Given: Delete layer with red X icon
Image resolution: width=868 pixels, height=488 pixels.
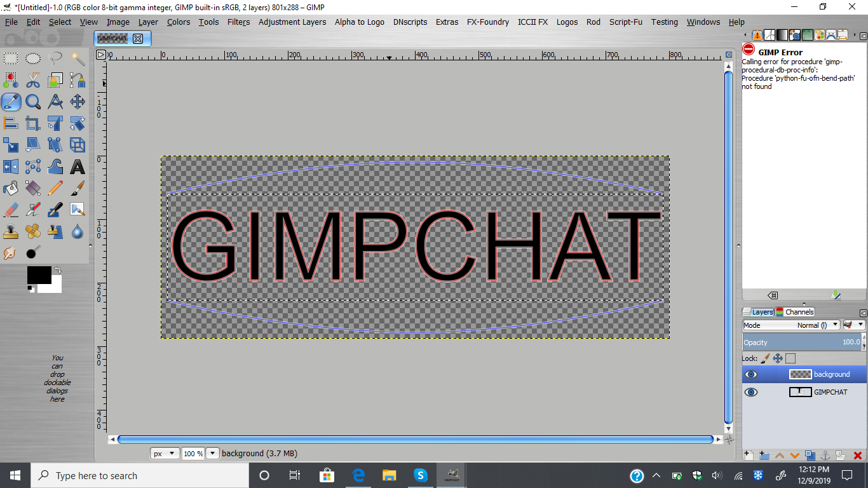Looking at the screenshot, I should pos(858,456).
